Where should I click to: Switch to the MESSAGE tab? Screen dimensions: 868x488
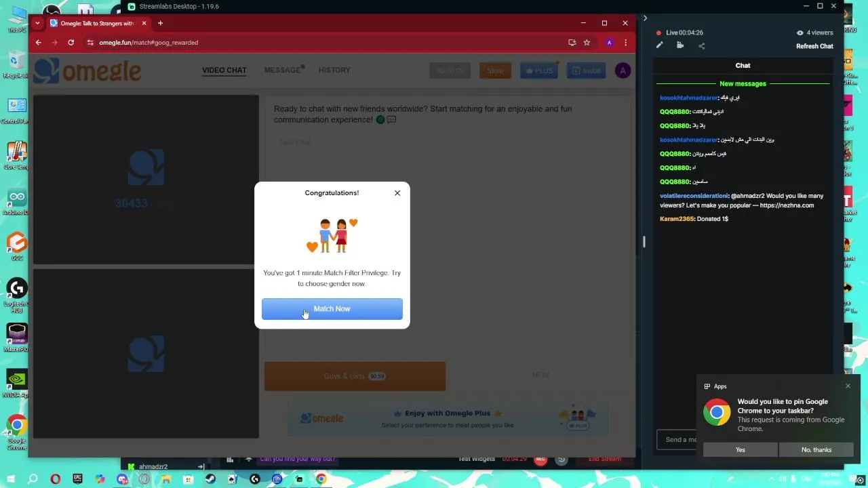[282, 70]
